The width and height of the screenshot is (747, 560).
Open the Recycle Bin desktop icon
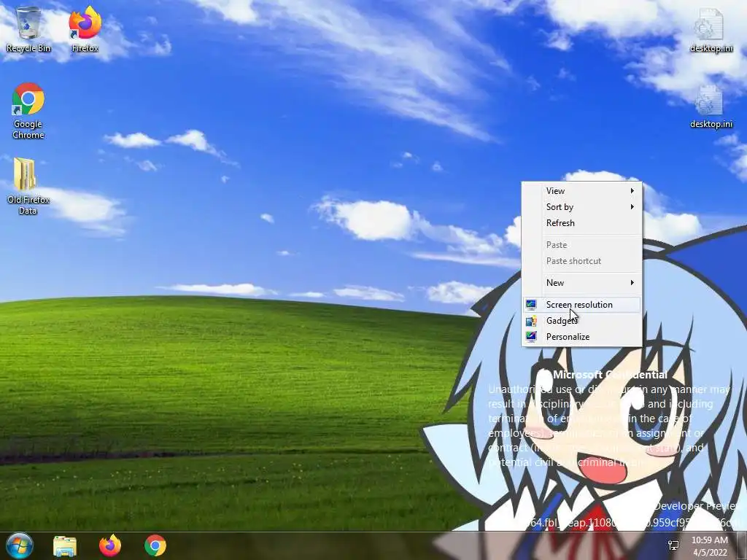pyautogui.click(x=28, y=29)
